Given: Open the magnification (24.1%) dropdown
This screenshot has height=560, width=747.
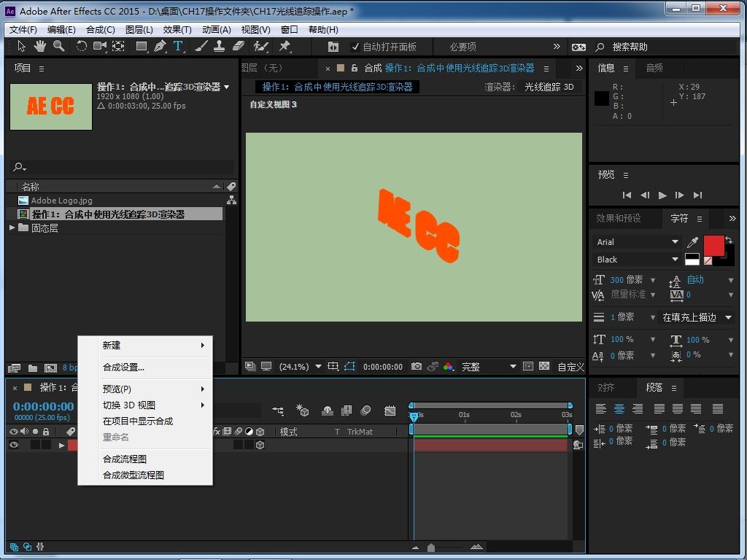Looking at the screenshot, I should pyautogui.click(x=300, y=367).
